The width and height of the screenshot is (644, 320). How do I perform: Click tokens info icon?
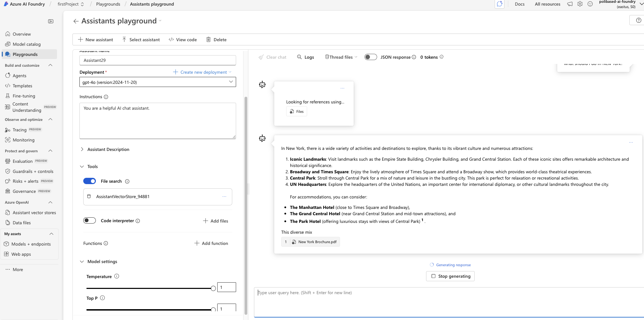[441, 57]
